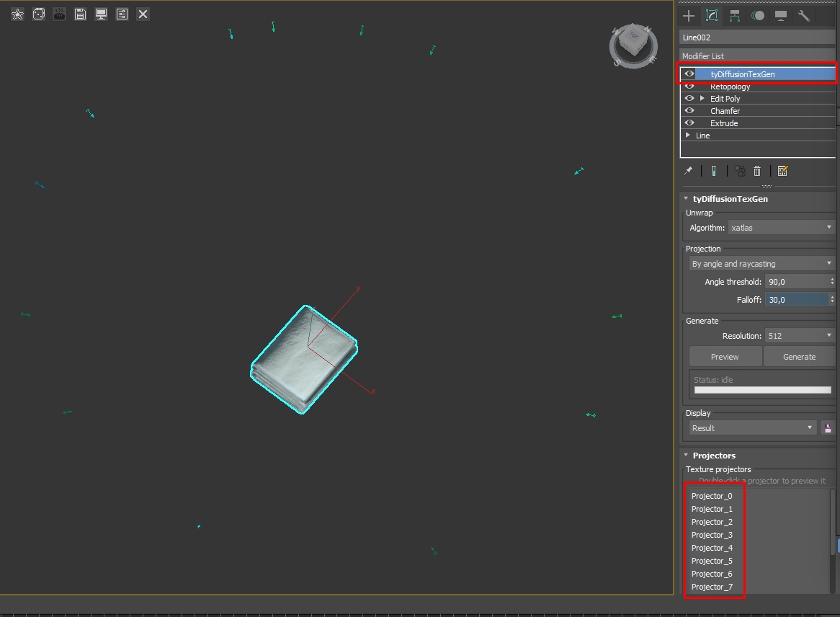
Task: Open the Resolution 512 dropdown
Action: (x=800, y=336)
